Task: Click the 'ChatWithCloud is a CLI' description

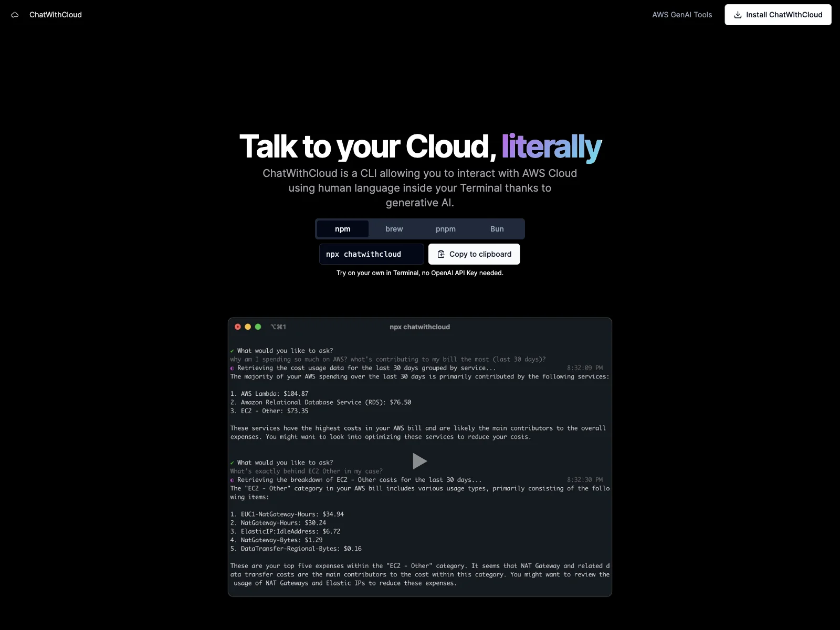Action: tap(419, 188)
